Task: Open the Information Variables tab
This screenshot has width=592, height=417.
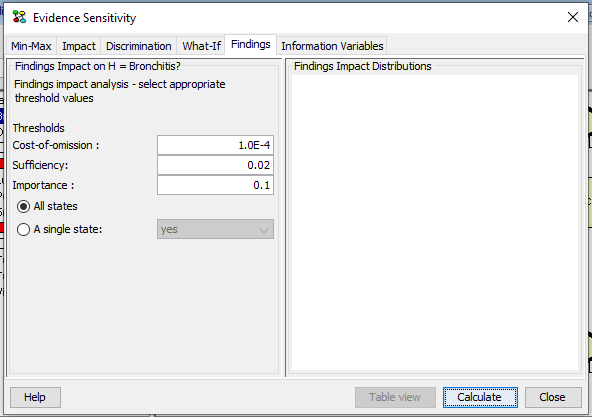Action: (332, 46)
